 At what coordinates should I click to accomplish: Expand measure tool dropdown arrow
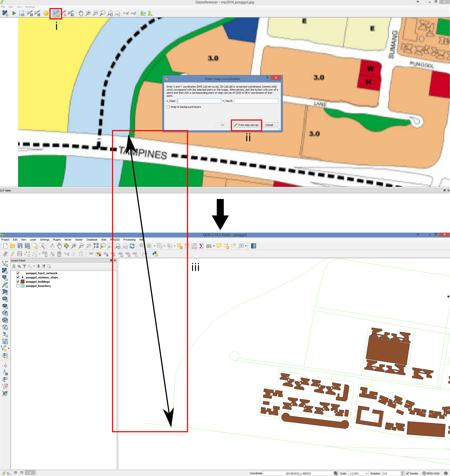tap(214, 246)
